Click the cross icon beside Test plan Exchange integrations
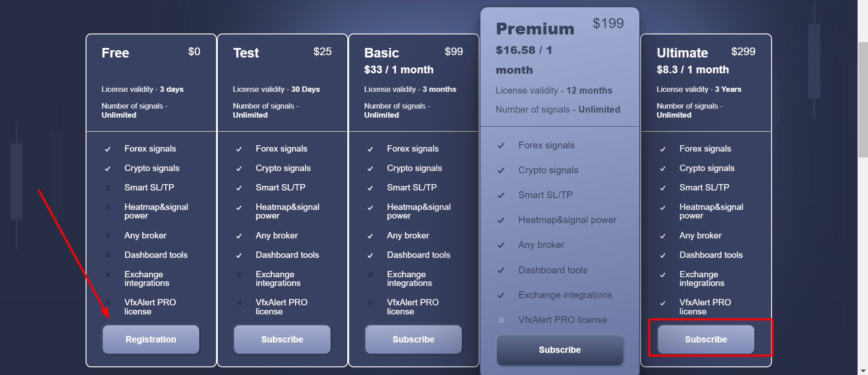This screenshot has height=375, width=868. (239, 275)
